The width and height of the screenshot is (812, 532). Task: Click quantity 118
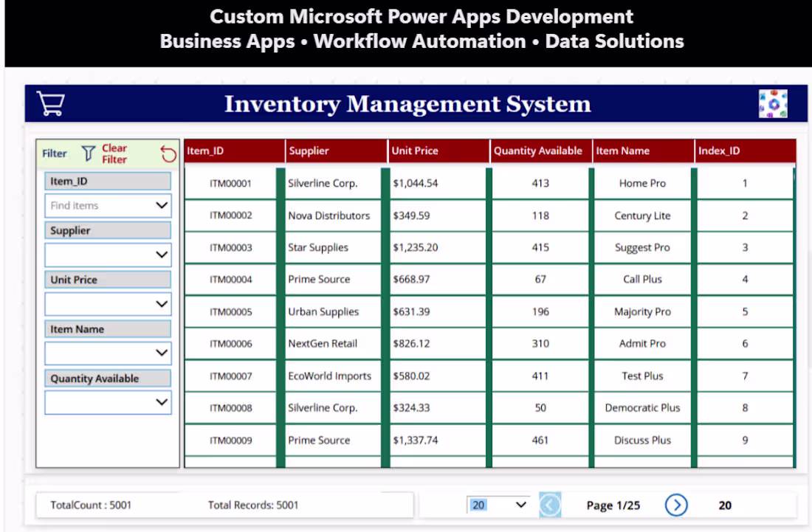[540, 215]
